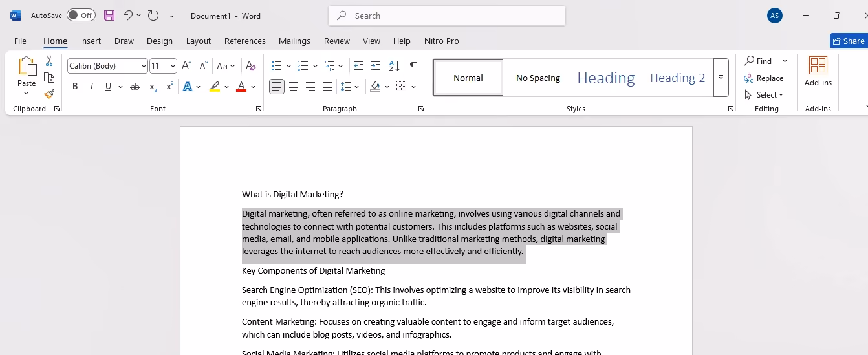The width and height of the screenshot is (868, 355).
Task: Apply line and paragraph spacing icon
Action: click(x=346, y=87)
